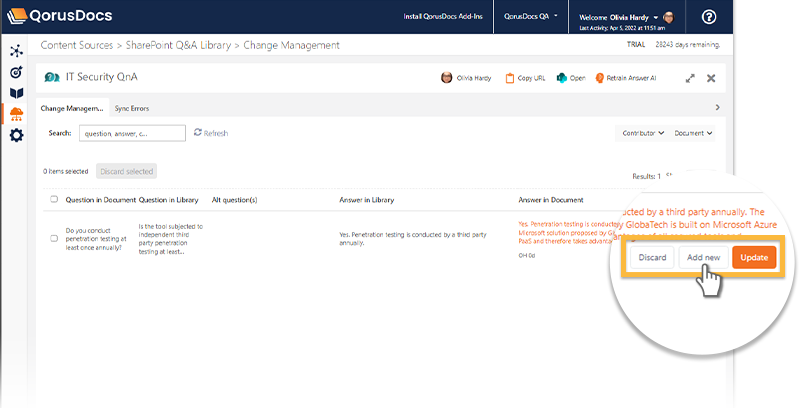The width and height of the screenshot is (800, 408).
Task: Click the target goal icon in sidebar
Action: (16, 72)
